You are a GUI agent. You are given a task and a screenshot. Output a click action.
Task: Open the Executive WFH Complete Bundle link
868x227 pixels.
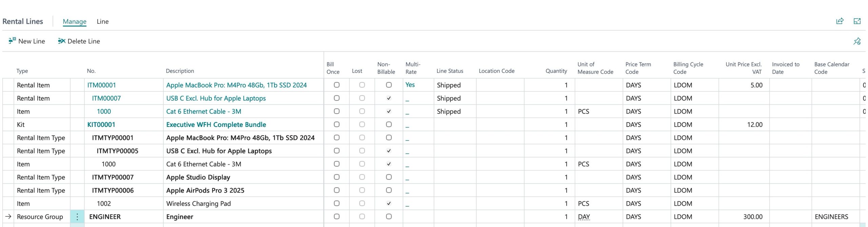tap(216, 125)
